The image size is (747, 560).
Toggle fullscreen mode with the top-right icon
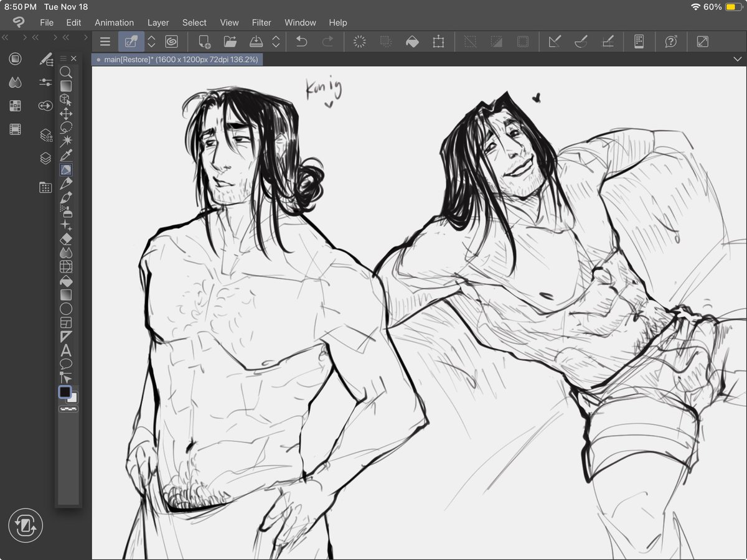702,41
